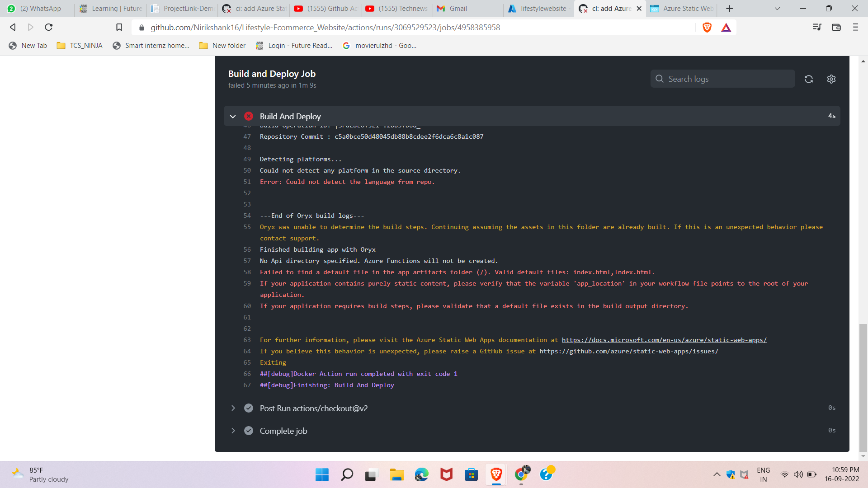Open the browser sidebar panel icon
868x488 pixels.
click(x=836, y=27)
